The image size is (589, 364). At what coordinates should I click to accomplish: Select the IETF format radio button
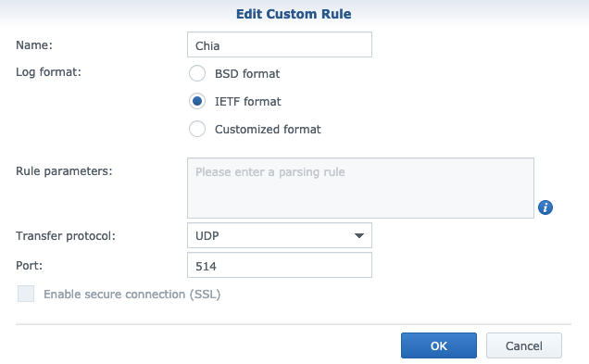(x=197, y=101)
